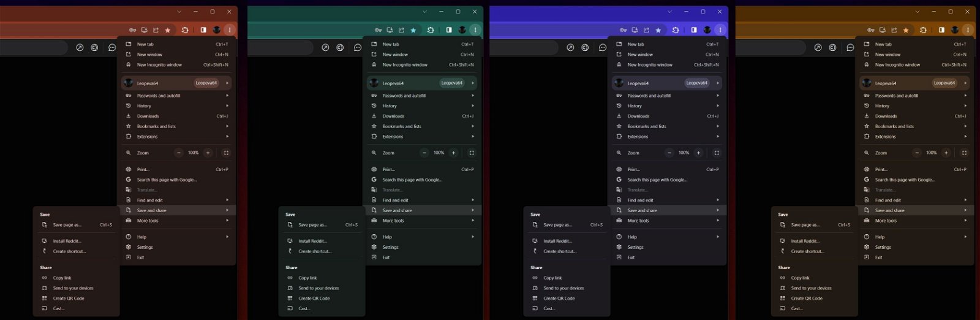Click the share page icon in green window toolbar
This screenshot has width=980, height=320.
[401, 30]
